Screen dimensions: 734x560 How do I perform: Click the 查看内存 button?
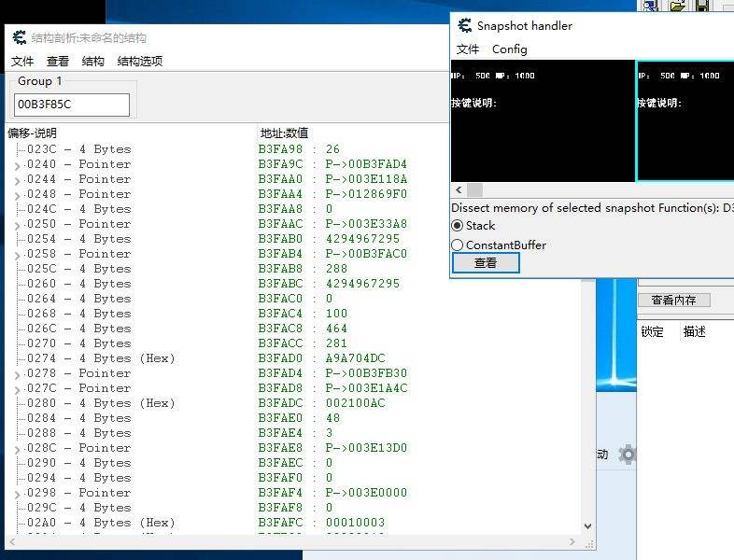674,301
